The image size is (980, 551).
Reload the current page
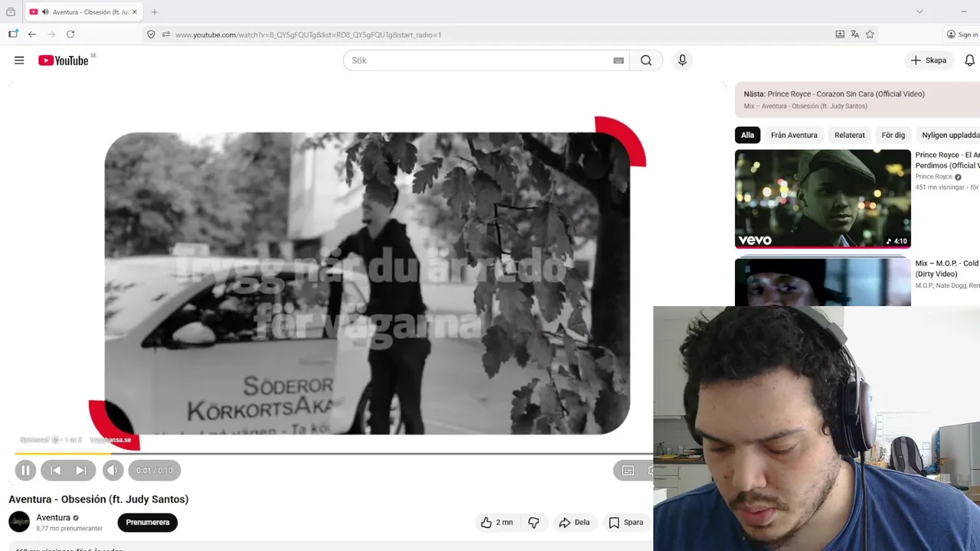pos(70,34)
